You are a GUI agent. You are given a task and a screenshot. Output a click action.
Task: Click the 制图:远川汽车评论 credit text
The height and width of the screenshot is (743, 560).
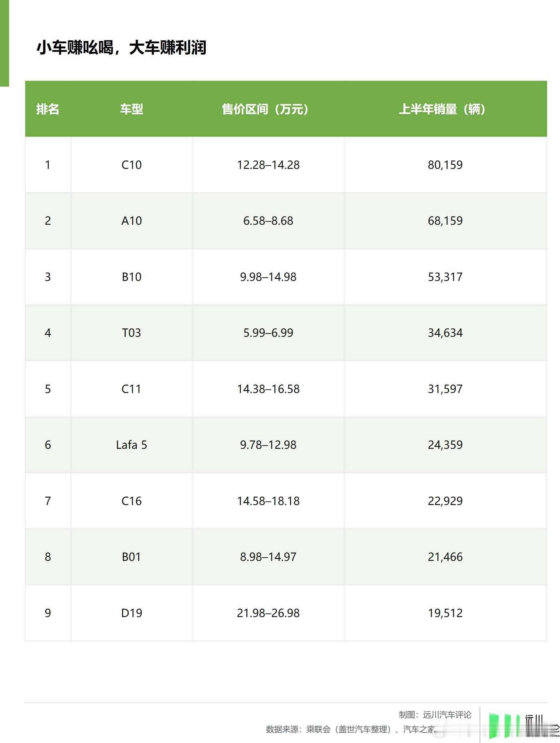pyautogui.click(x=435, y=715)
